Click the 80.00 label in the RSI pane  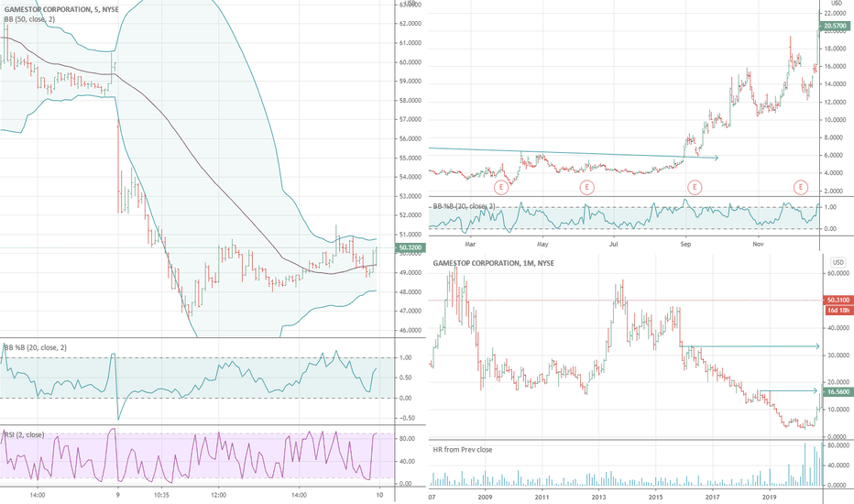(x=407, y=439)
